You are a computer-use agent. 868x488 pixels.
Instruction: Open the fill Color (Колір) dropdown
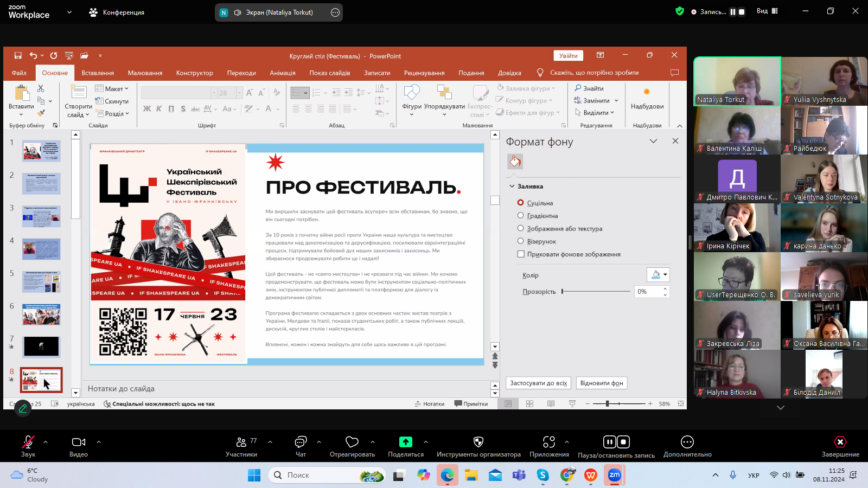(658, 275)
